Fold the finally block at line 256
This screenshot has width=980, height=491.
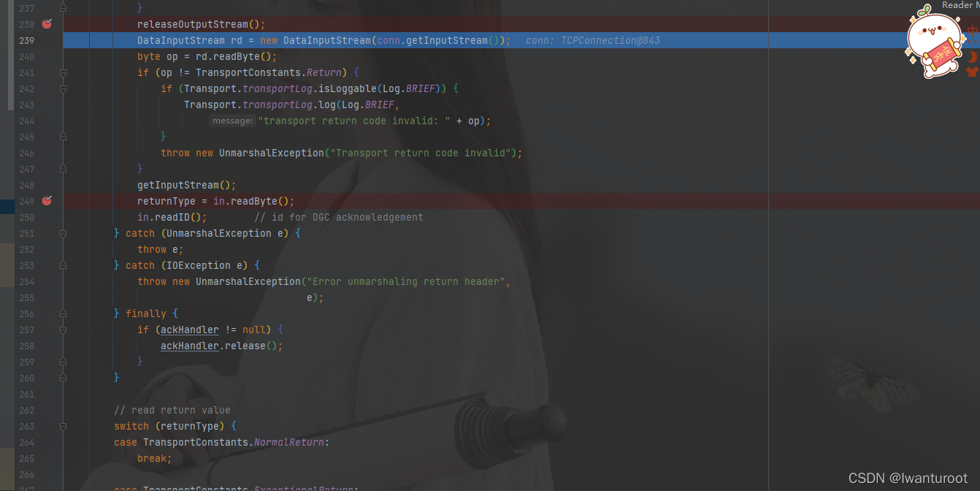(x=63, y=313)
